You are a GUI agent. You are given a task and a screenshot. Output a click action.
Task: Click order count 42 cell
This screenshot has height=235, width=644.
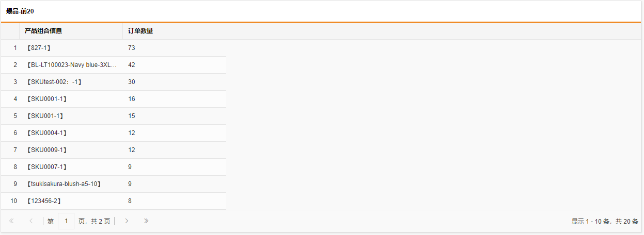(x=175, y=65)
